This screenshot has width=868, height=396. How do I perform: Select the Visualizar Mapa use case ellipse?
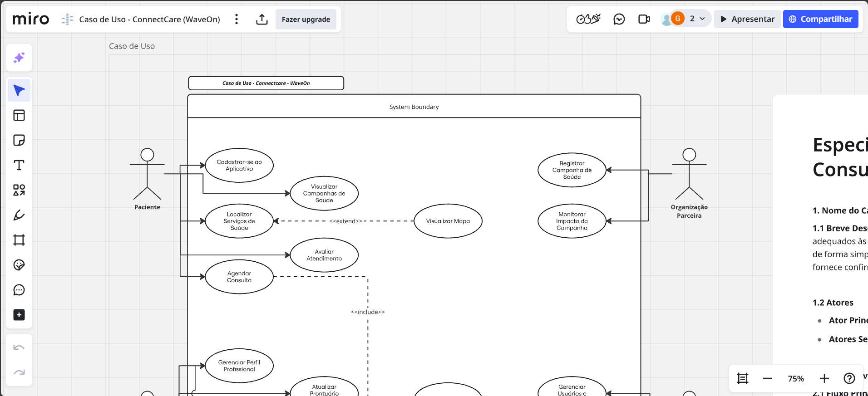click(448, 221)
